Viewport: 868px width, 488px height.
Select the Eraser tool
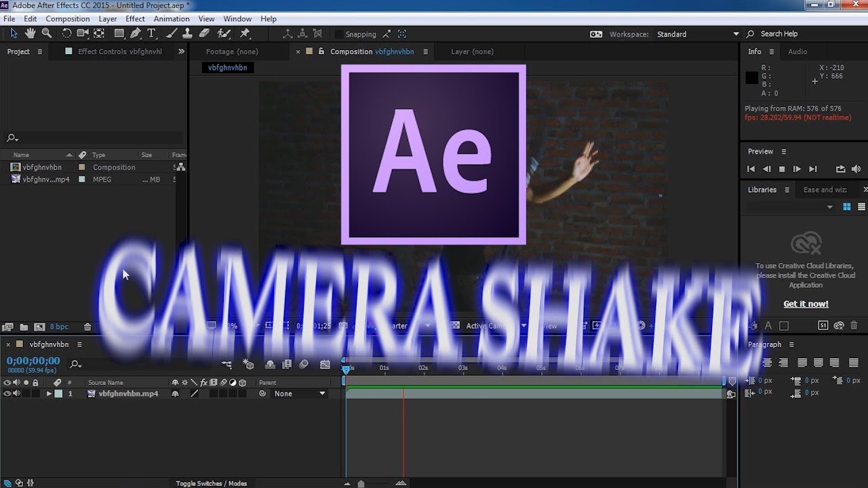pos(204,33)
